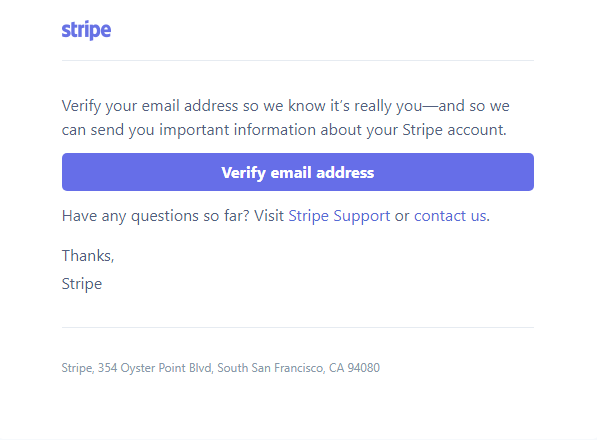Open the Stripe Support link
This screenshot has height=440, width=597.
pyautogui.click(x=339, y=216)
